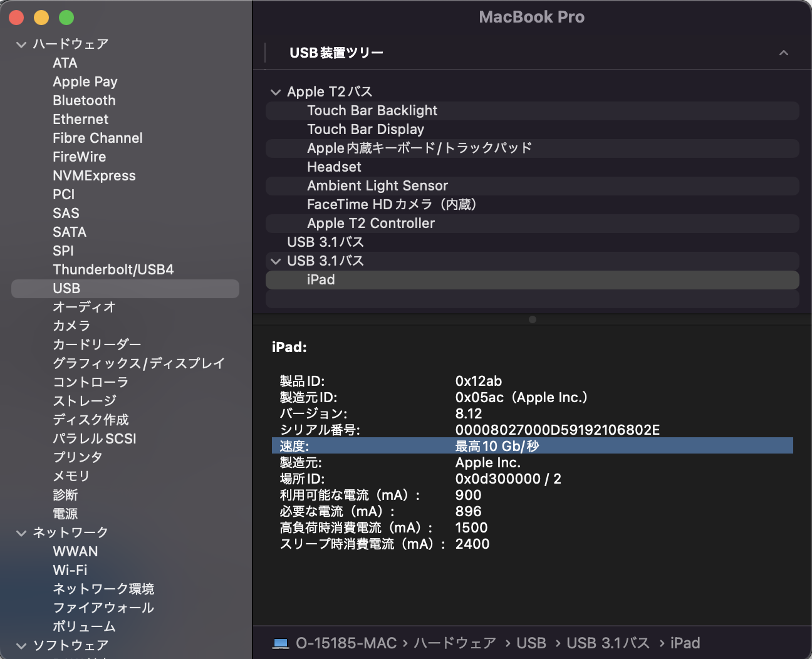812x659 pixels.
Task: Click the バージョン value 8.12
Action: [469, 413]
